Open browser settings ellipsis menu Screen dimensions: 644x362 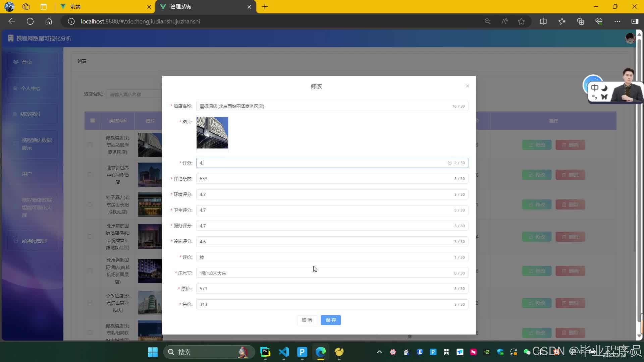(x=617, y=21)
